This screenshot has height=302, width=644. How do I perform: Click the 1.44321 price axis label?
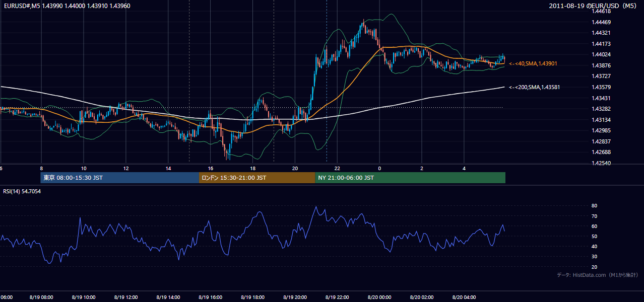[x=601, y=33]
